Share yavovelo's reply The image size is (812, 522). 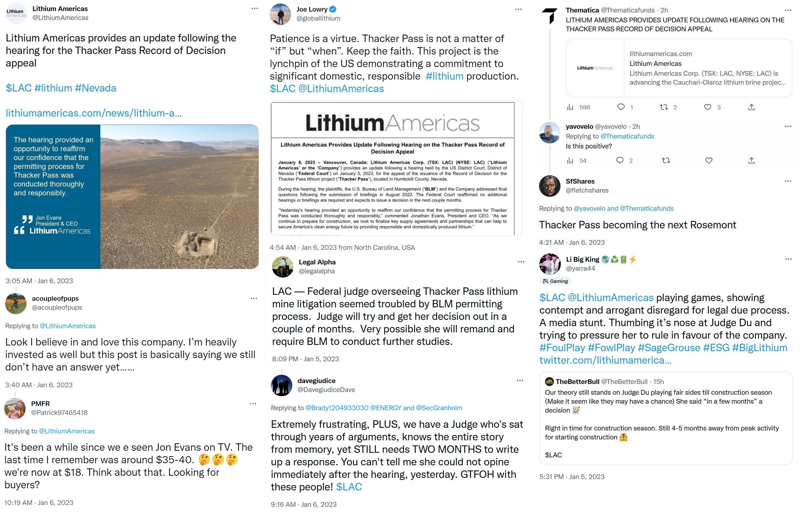click(751, 161)
